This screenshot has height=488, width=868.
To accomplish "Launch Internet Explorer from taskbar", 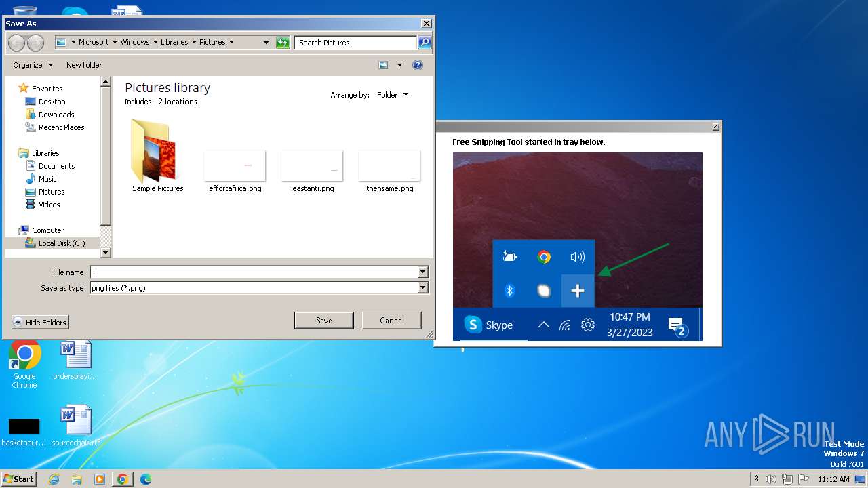I will pos(54,479).
